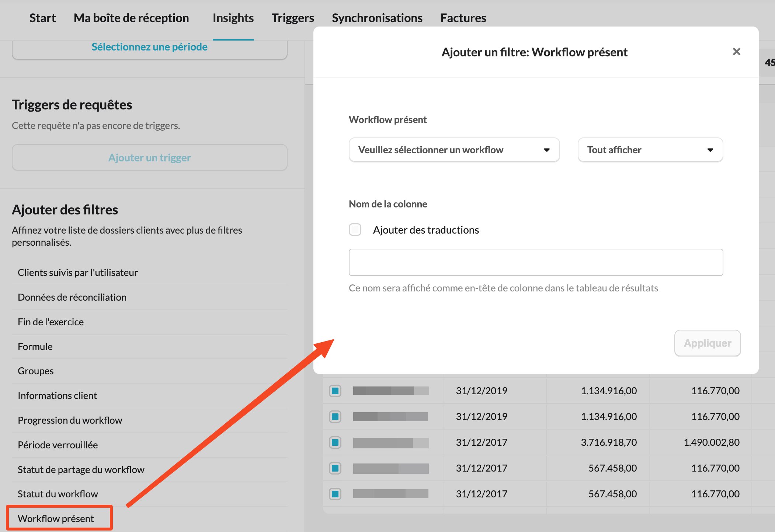Viewport: 775px width, 532px height.
Task: Uncheck the first 31/12/2019 row checkbox
Action: tap(335, 391)
